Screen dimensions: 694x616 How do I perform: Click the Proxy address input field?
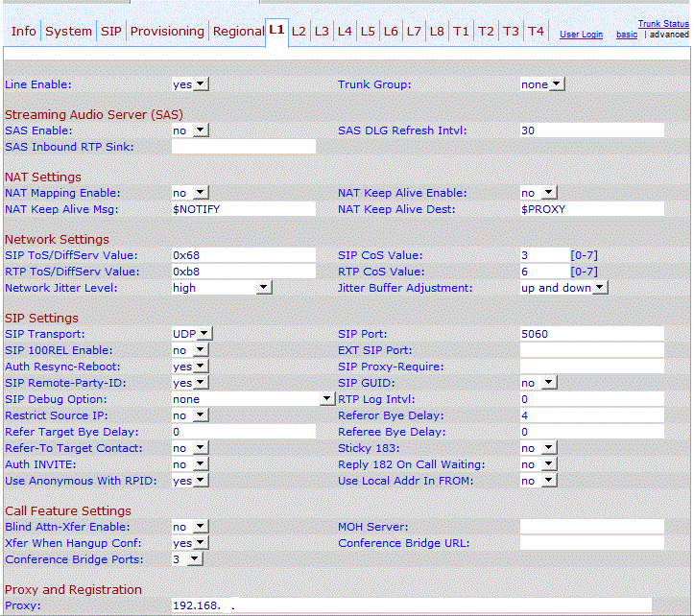point(411,606)
